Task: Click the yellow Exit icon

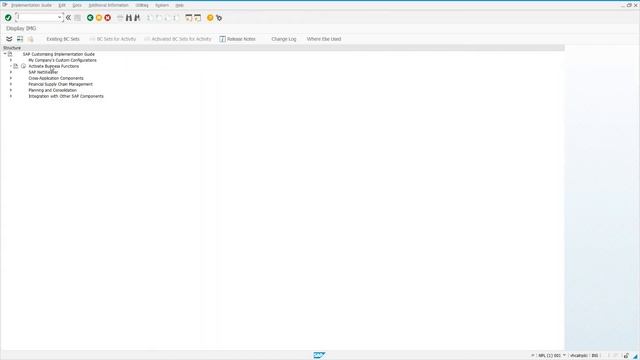Action: tap(99, 18)
